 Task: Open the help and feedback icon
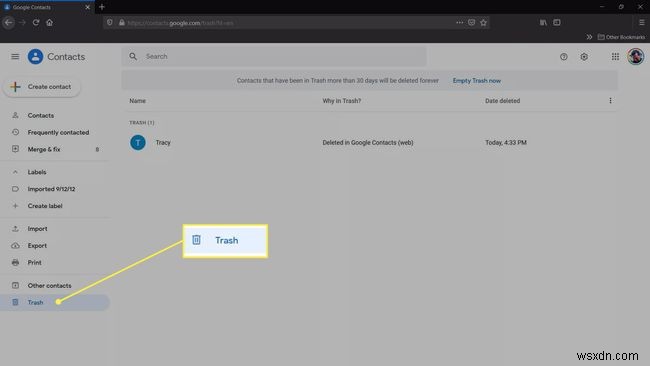tap(563, 57)
